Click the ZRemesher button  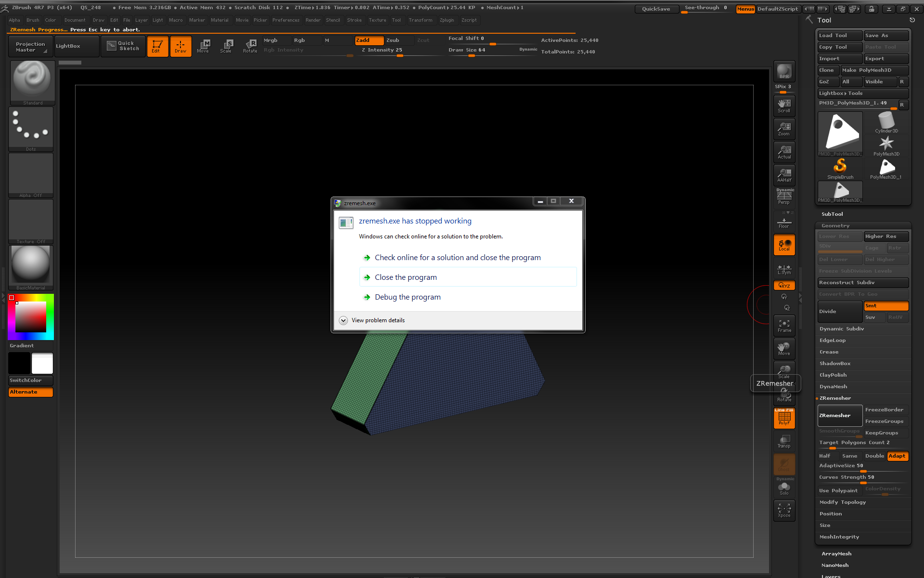point(840,416)
